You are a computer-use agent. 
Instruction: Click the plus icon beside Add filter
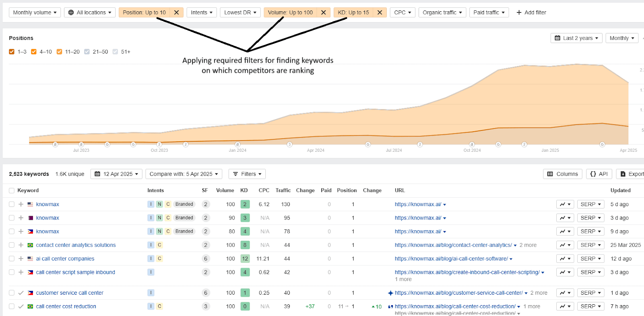coord(519,12)
